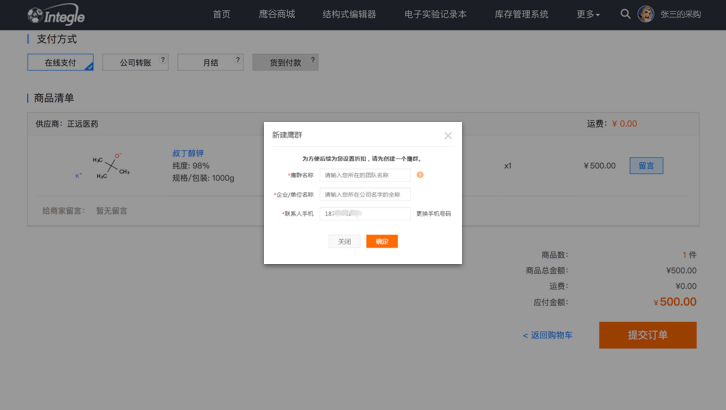Click 更换手机号码 link

tap(436, 214)
